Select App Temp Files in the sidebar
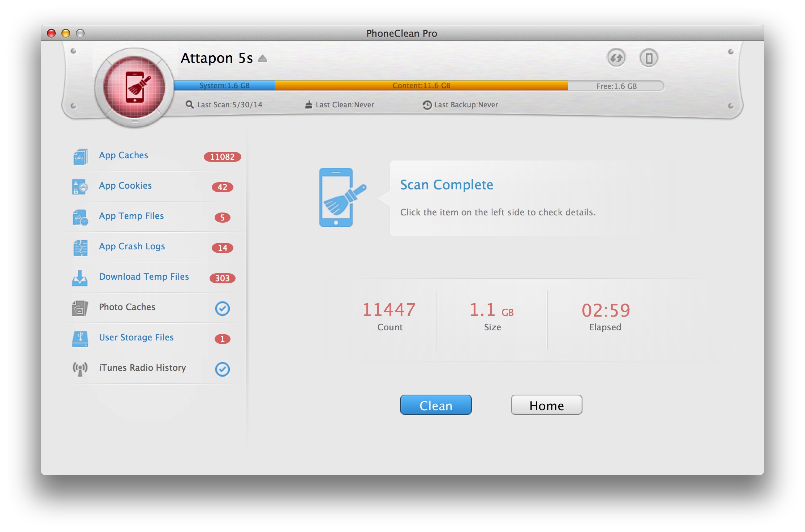The height and width of the screenshot is (532, 805). [131, 216]
